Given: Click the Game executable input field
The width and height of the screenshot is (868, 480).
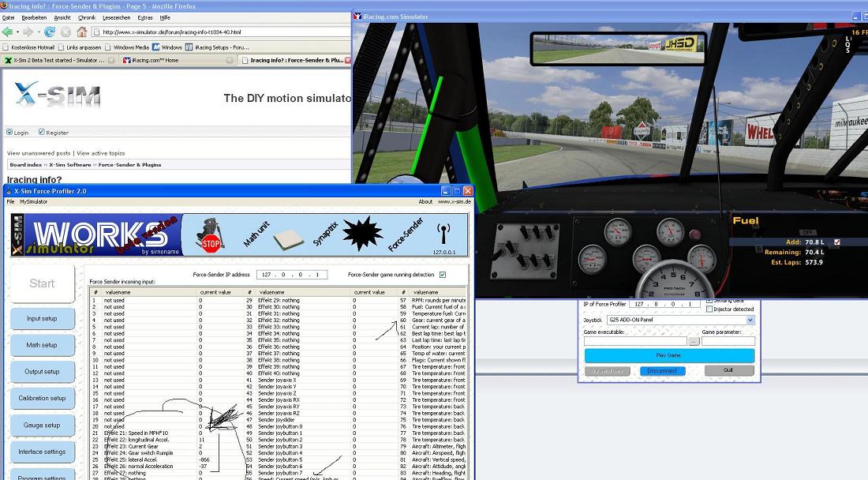Looking at the screenshot, I should (x=635, y=342).
